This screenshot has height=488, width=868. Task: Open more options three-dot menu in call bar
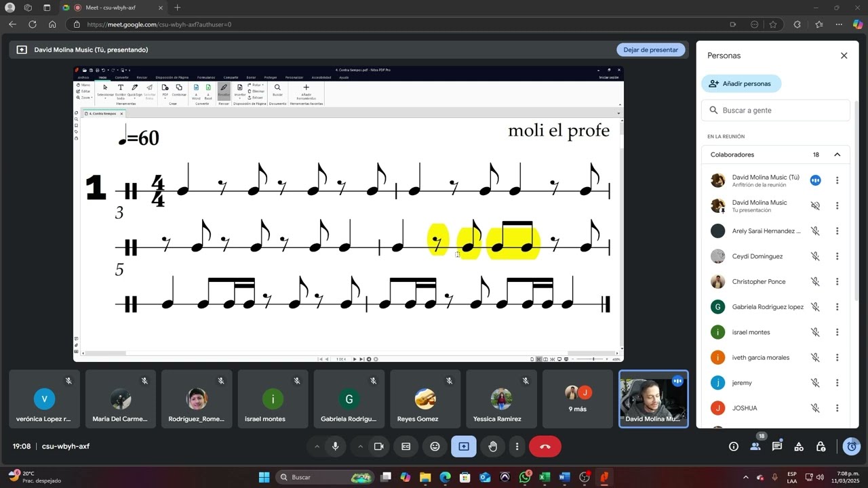coord(517,447)
